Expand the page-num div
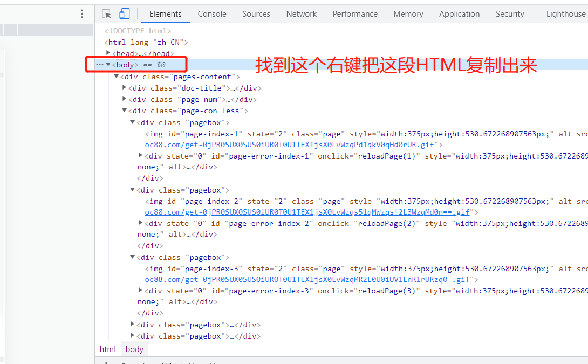The image size is (588, 364). click(125, 99)
